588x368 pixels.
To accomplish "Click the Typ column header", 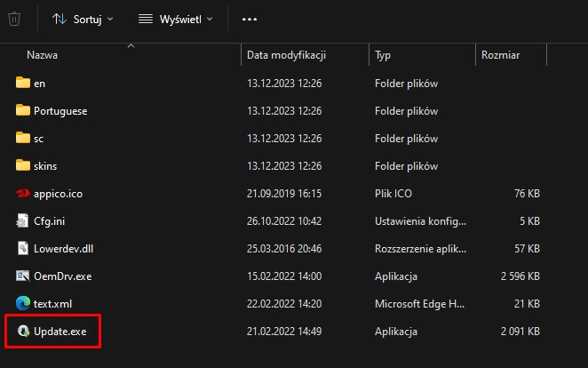I will [383, 55].
